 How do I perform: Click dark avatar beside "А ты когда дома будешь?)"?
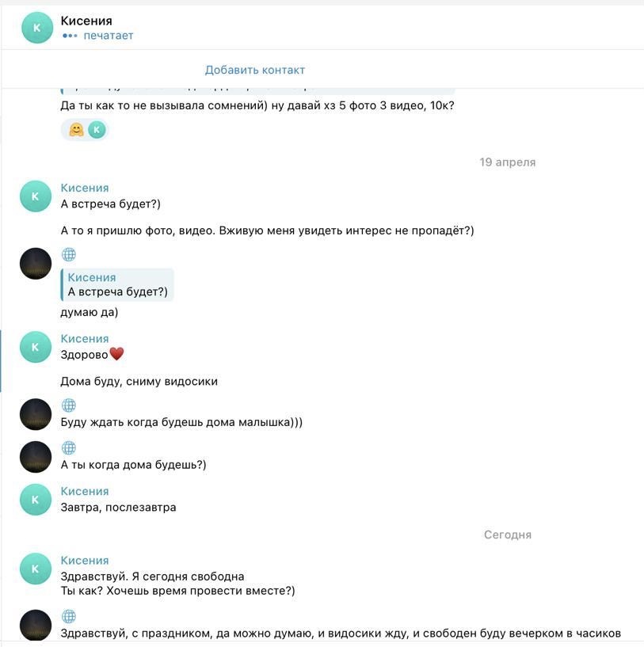pyautogui.click(x=36, y=457)
